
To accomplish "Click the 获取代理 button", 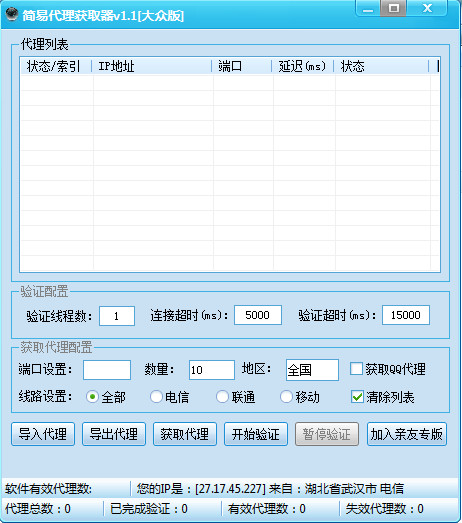I will click(x=185, y=434).
